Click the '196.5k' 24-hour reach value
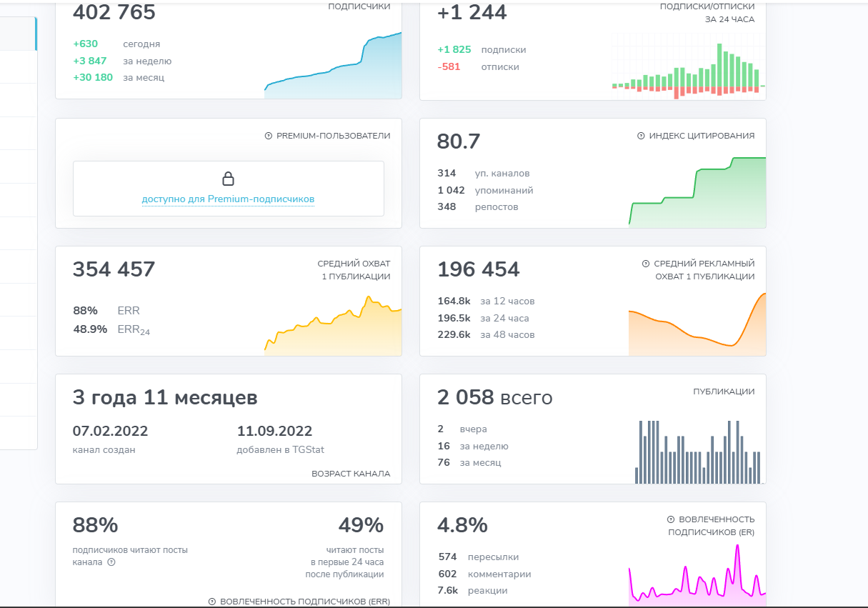 click(x=454, y=319)
